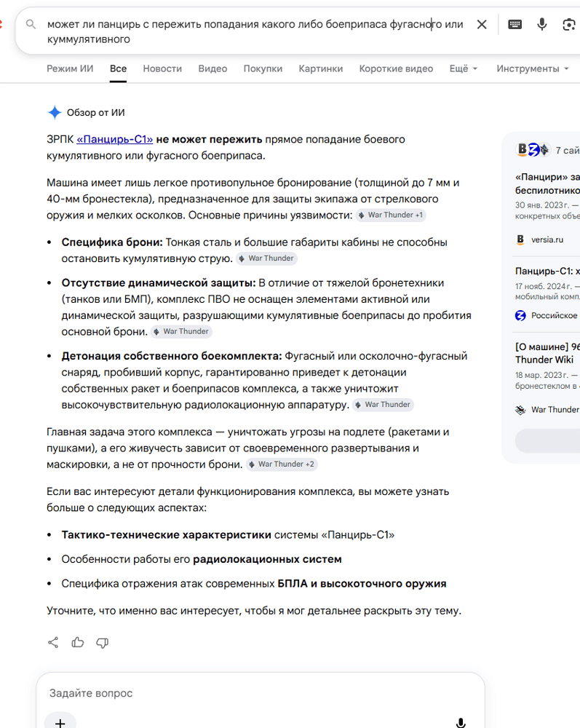Open War Thunder chip after динамической защиты paragraph
580x728 pixels.
point(181,331)
